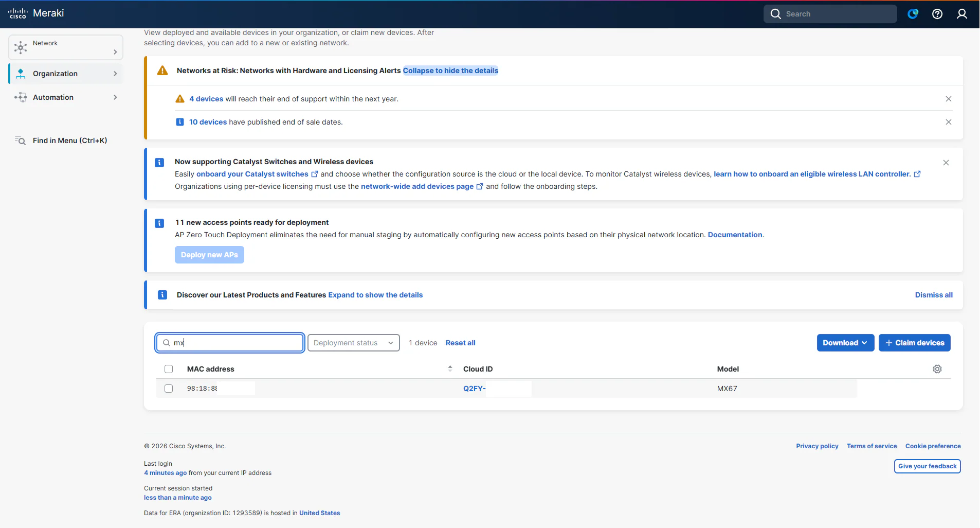Expand the Network selector chevron

115,52
